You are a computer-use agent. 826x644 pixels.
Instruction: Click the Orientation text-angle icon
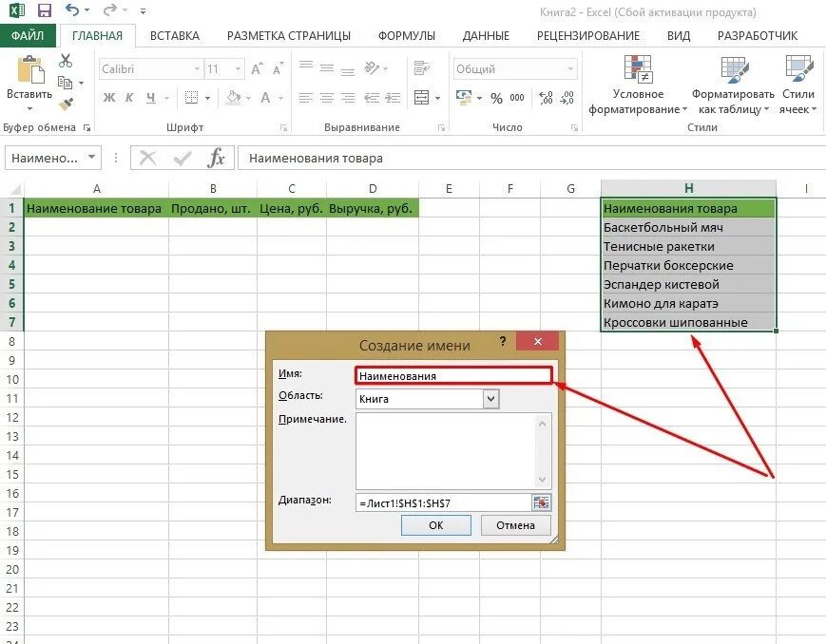[x=372, y=68]
